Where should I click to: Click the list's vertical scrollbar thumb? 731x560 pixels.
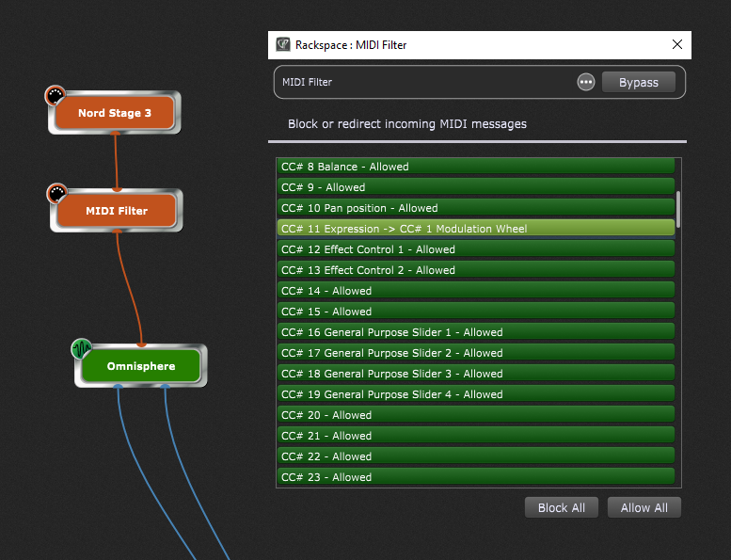678,208
